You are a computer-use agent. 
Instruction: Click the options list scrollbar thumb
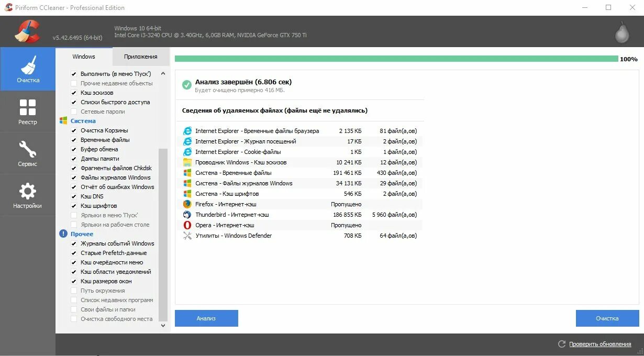pyautogui.click(x=163, y=235)
